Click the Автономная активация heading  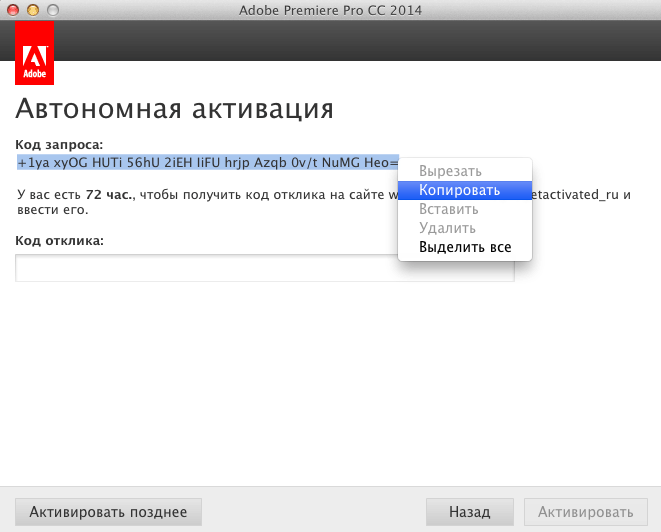coord(175,109)
